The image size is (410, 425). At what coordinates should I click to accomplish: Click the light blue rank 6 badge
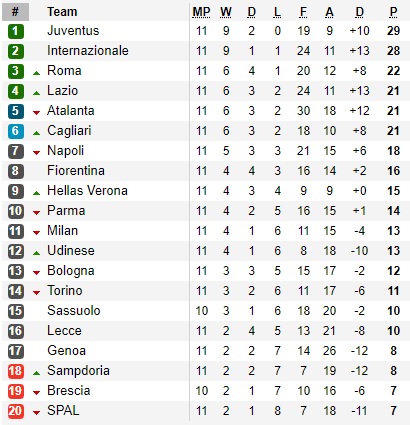click(x=16, y=131)
